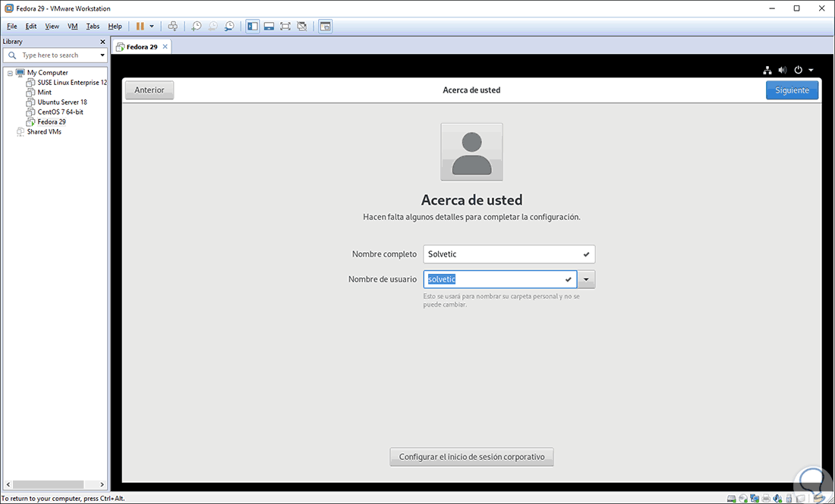
Task: Open the power options dropdown arrow
Action: tap(809, 70)
